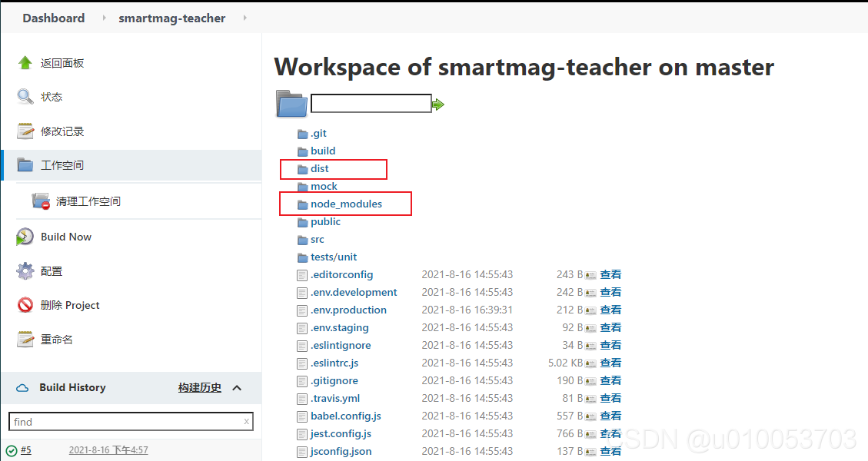Click 查看 for .eslintrc.js
Viewport: 868px width, 461px height.
click(x=610, y=363)
